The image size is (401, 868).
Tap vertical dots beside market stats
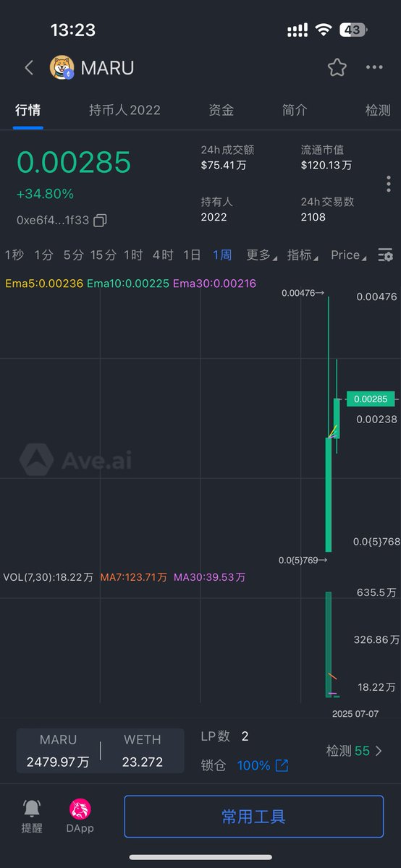click(x=389, y=183)
